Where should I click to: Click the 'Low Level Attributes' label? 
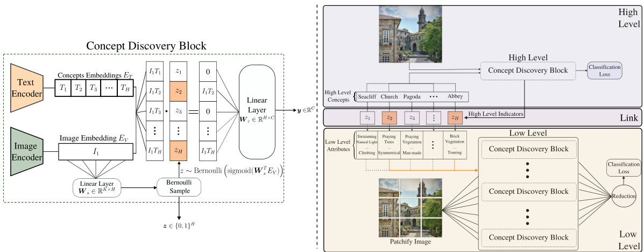[x=338, y=145]
